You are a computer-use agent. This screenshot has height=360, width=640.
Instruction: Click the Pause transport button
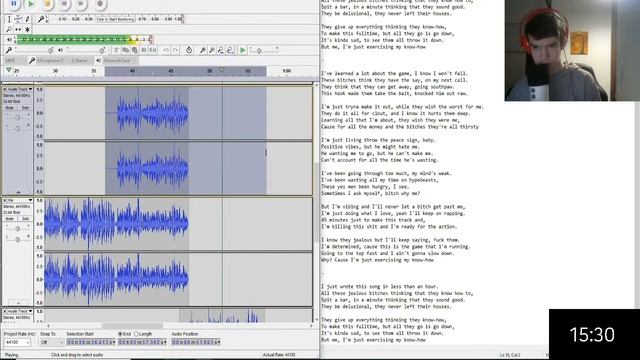(x=13, y=4)
